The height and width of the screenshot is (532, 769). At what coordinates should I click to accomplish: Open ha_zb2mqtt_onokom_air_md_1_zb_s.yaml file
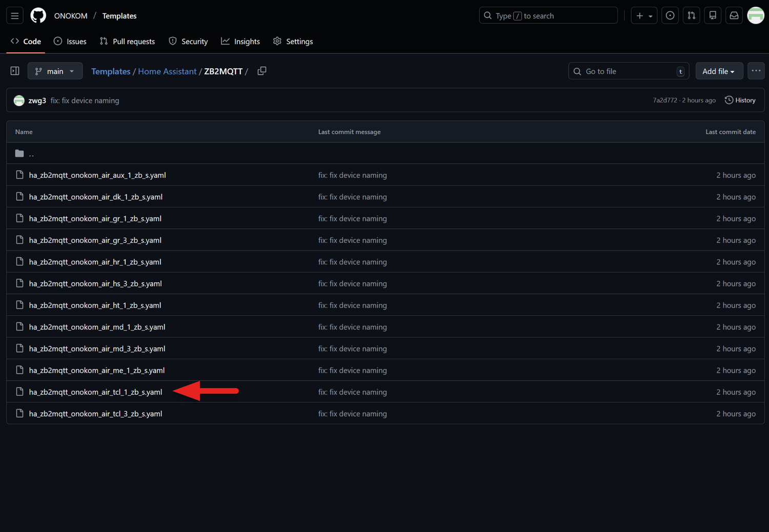click(97, 327)
